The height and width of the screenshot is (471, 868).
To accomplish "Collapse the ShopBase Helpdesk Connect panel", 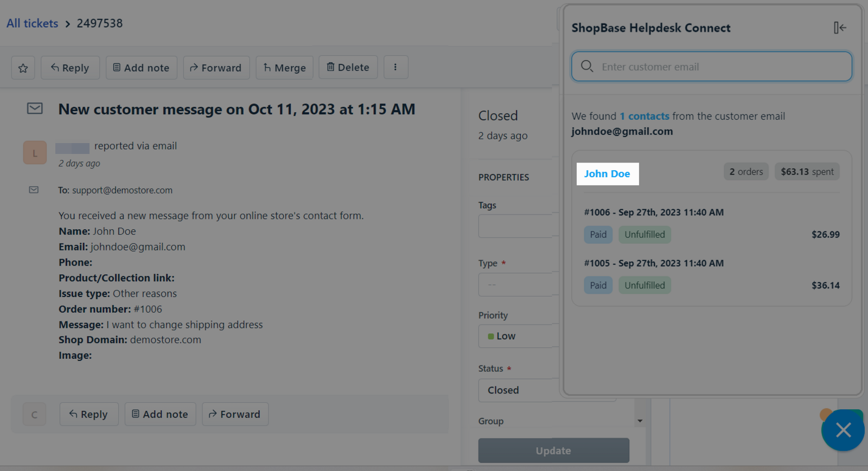I will click(x=839, y=28).
